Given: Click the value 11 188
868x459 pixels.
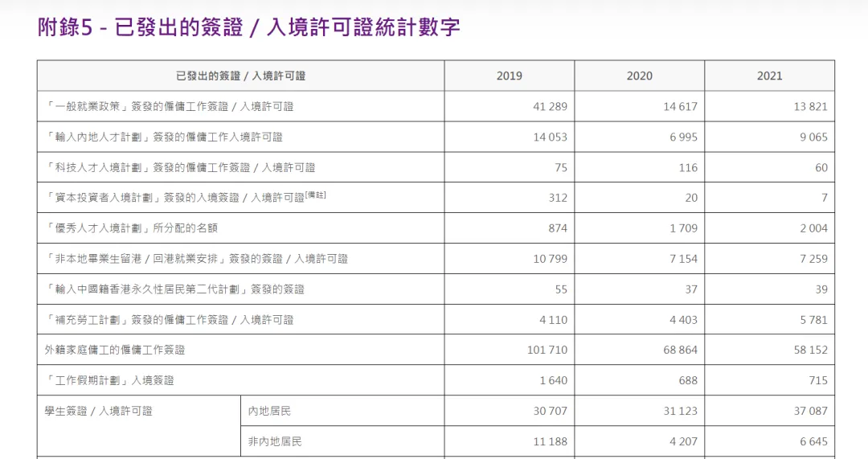Looking at the screenshot, I should click(x=551, y=441).
